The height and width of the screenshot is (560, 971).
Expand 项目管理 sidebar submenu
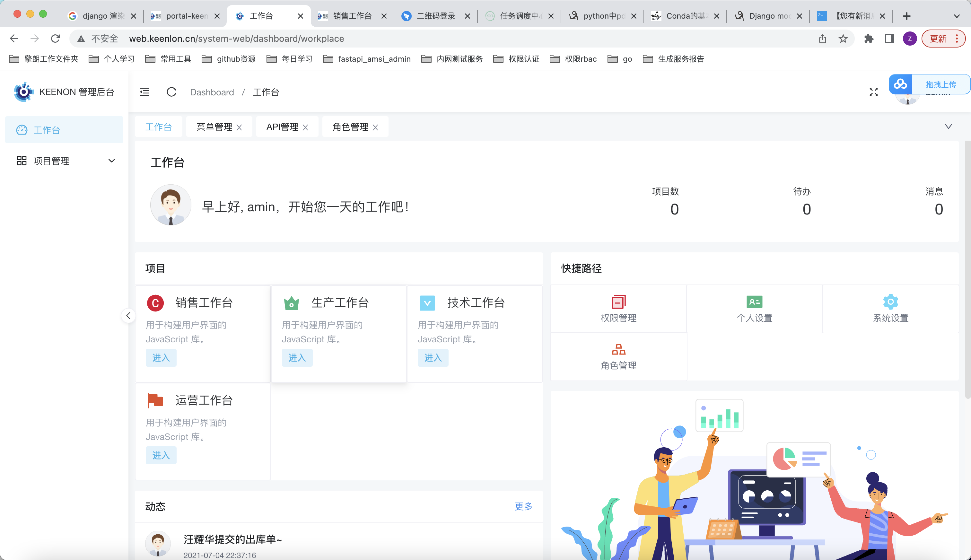pos(64,161)
